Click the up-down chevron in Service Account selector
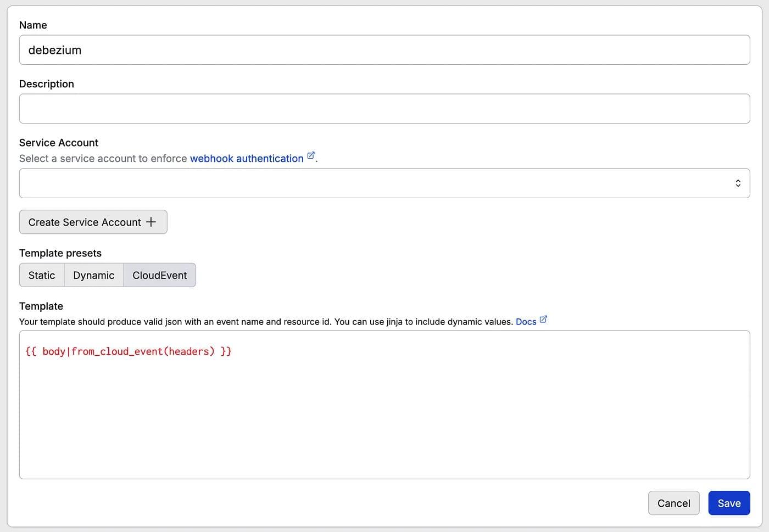This screenshot has width=769, height=532. (x=738, y=183)
